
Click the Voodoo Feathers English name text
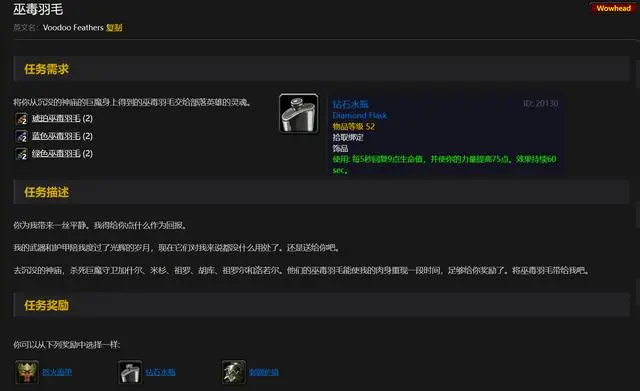(x=73, y=28)
